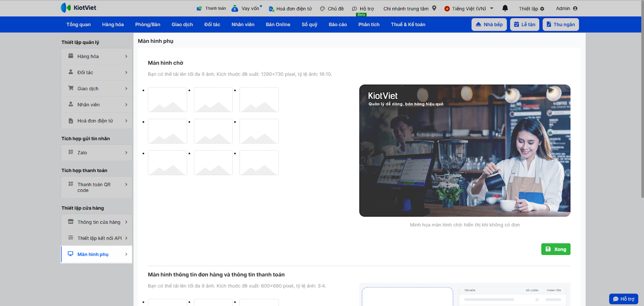Open Nhân viên in the blue navigation bar
Image resolution: width=644 pixels, height=306 pixels.
(243, 25)
